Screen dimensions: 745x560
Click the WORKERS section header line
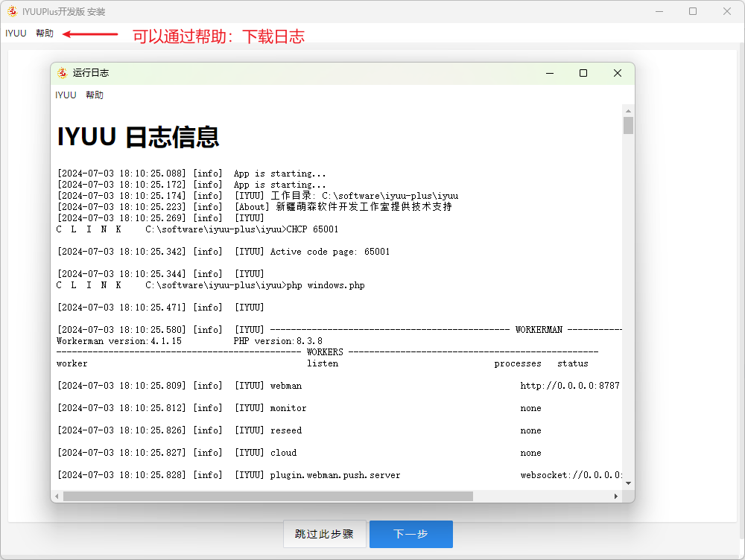(327, 352)
